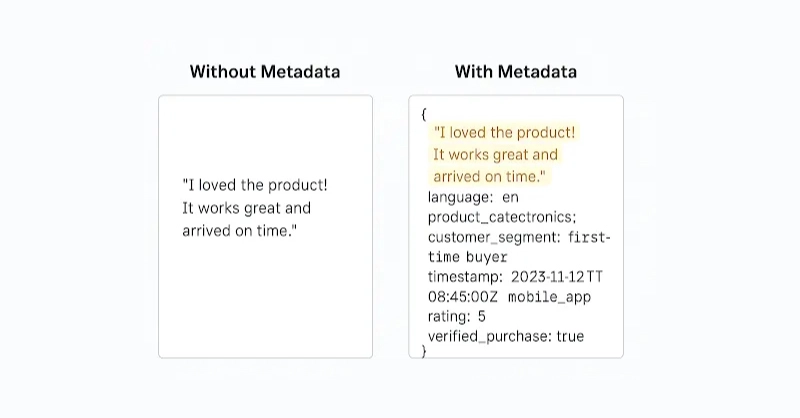The width and height of the screenshot is (800, 418).
Task: Click the opening curly brace
Action: tap(424, 114)
